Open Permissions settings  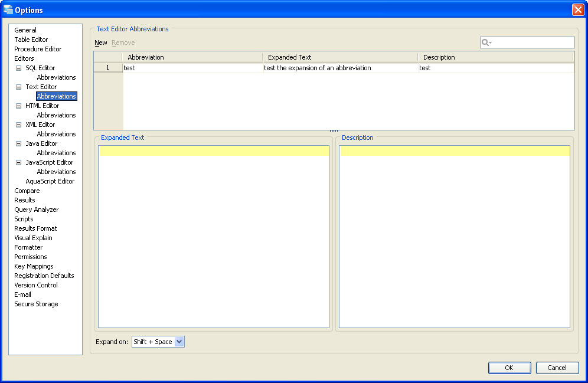pyautogui.click(x=30, y=257)
